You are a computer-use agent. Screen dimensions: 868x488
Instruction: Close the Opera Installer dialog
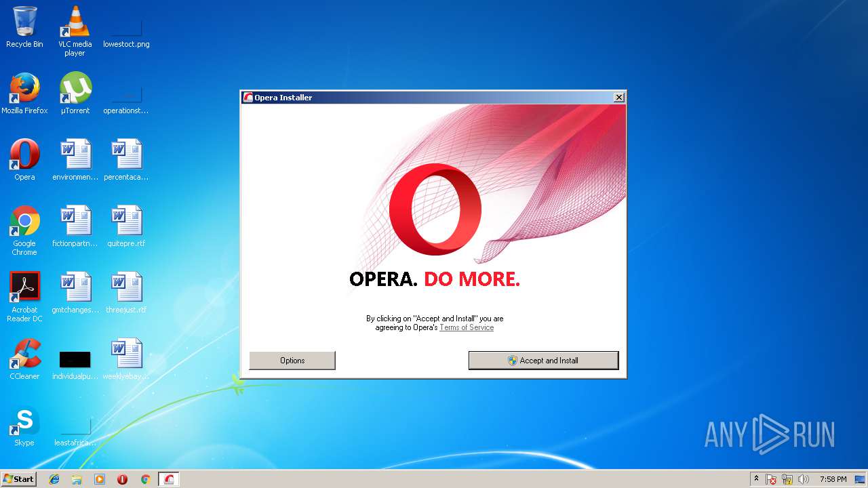(618, 98)
